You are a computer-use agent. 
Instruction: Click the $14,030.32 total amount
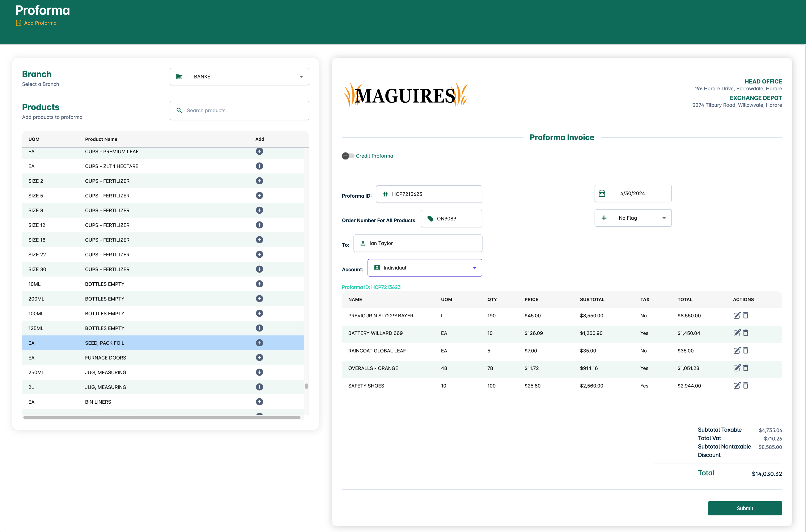pos(767,474)
